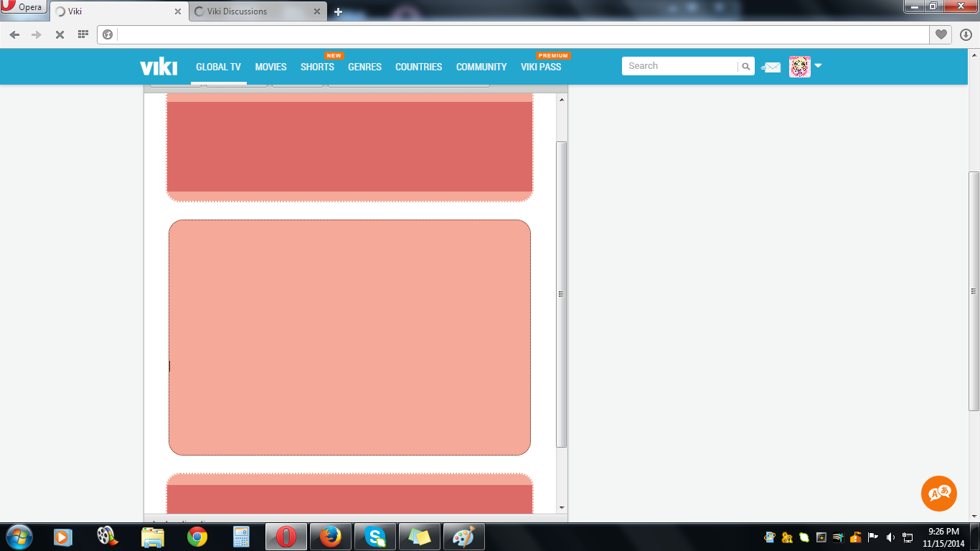Click the address bar
Image resolution: width=980 pixels, height=551 pixels.
click(x=522, y=34)
